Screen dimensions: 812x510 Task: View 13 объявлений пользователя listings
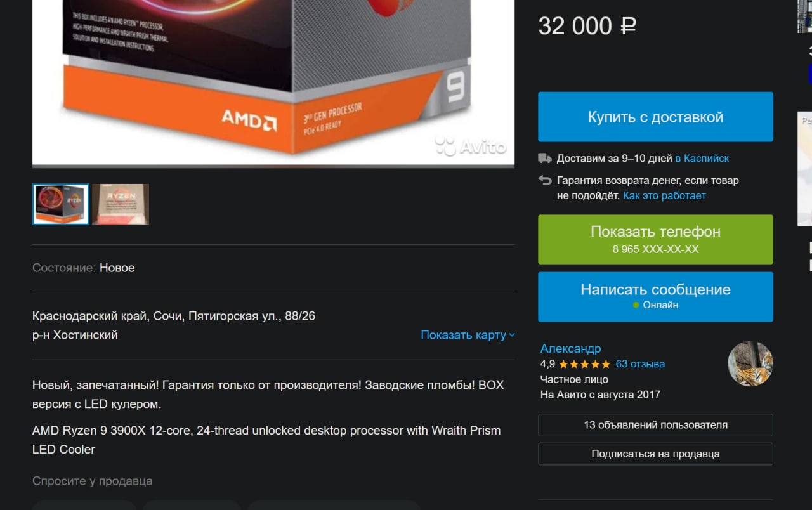click(655, 425)
